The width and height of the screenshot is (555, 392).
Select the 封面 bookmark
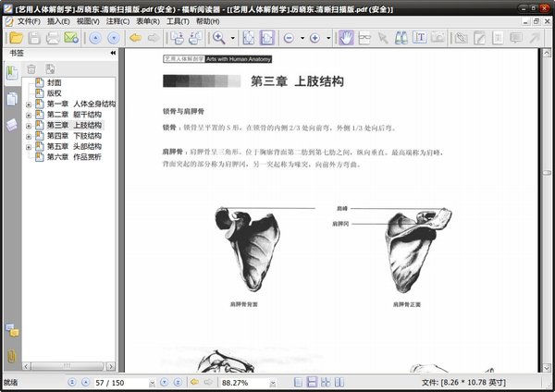55,82
